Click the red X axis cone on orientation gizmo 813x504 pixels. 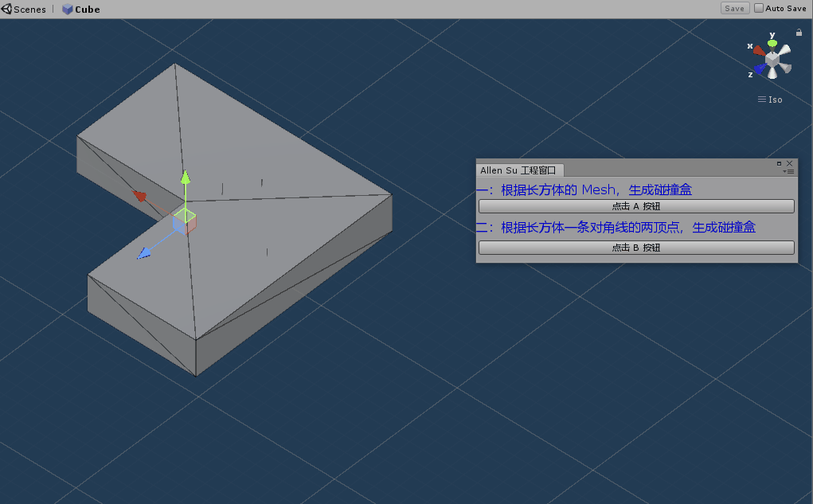(x=760, y=50)
